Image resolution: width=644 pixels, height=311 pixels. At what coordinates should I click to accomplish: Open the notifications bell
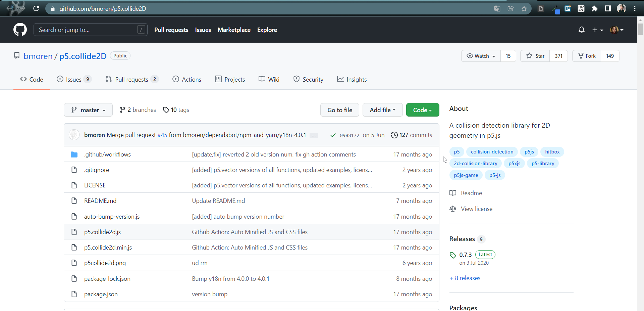[x=582, y=30]
